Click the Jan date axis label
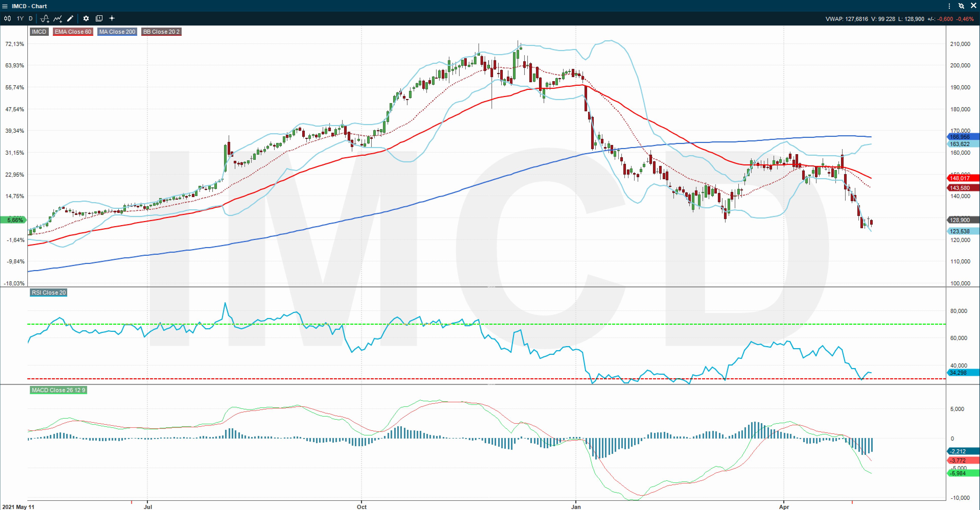 coord(576,507)
